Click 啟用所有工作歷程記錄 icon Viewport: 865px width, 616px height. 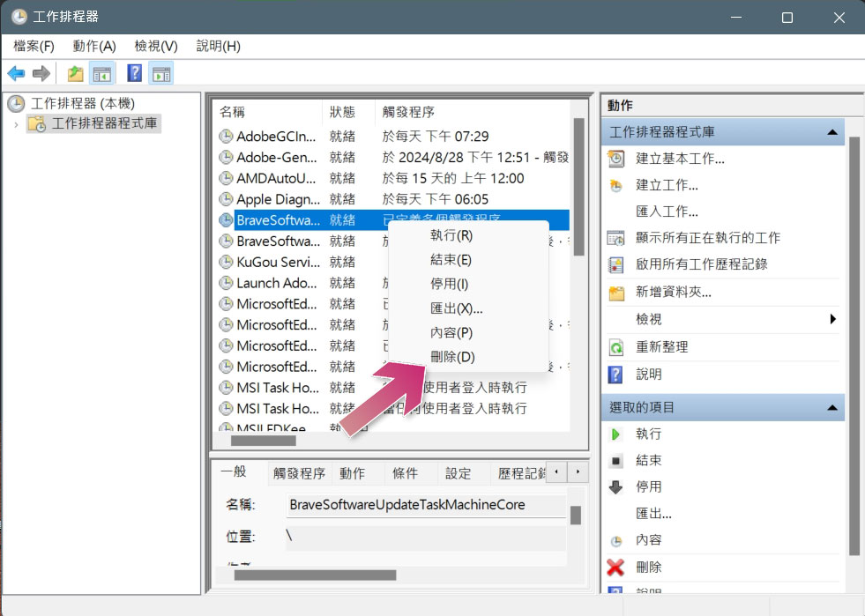tap(615, 264)
